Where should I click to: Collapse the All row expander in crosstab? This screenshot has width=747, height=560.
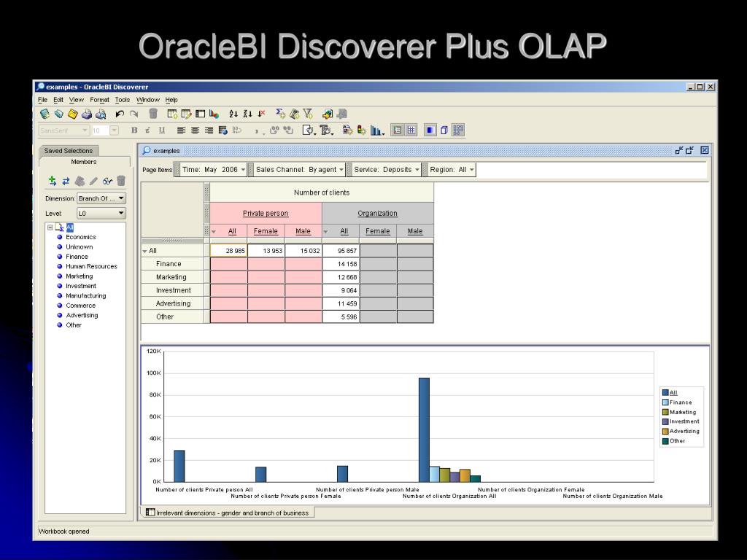coord(145,251)
